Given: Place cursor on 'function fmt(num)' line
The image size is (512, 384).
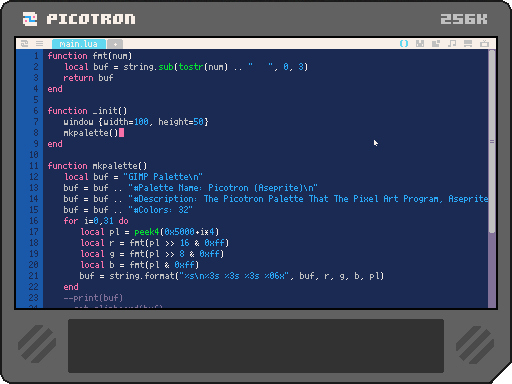Looking at the screenshot, I should 90,56.
